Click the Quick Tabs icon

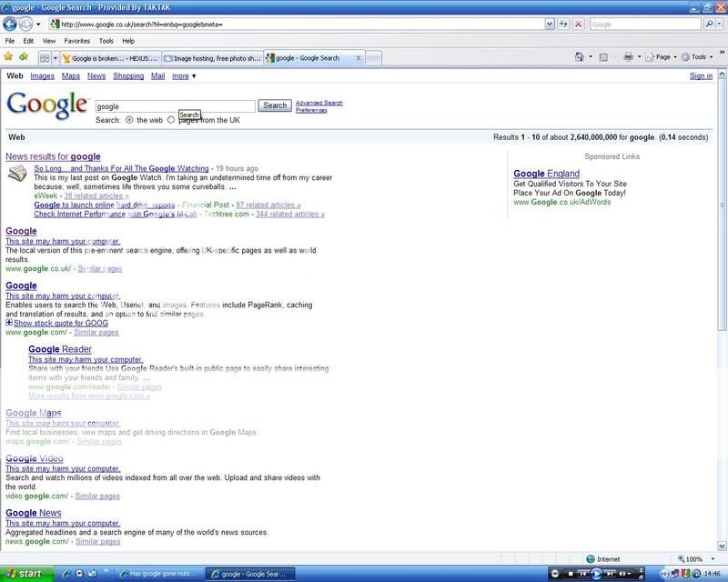click(x=45, y=57)
